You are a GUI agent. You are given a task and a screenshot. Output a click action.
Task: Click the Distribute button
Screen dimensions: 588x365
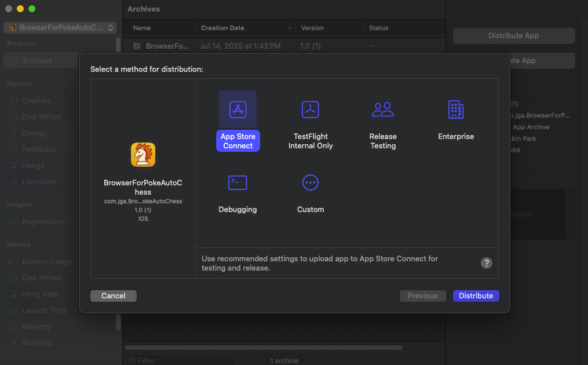pos(476,295)
